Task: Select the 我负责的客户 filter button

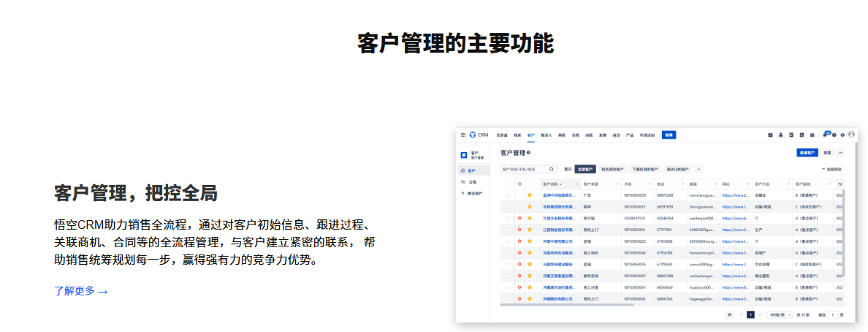Action: click(x=612, y=169)
